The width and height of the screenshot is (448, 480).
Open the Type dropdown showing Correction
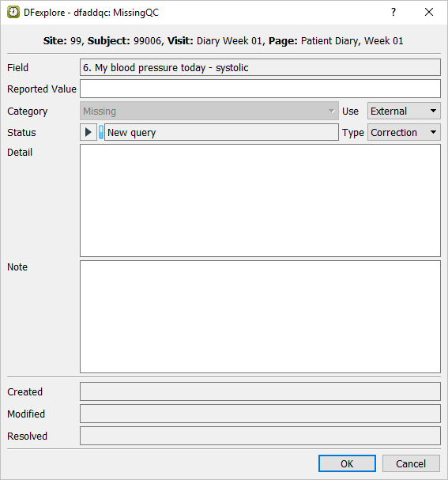coord(404,132)
